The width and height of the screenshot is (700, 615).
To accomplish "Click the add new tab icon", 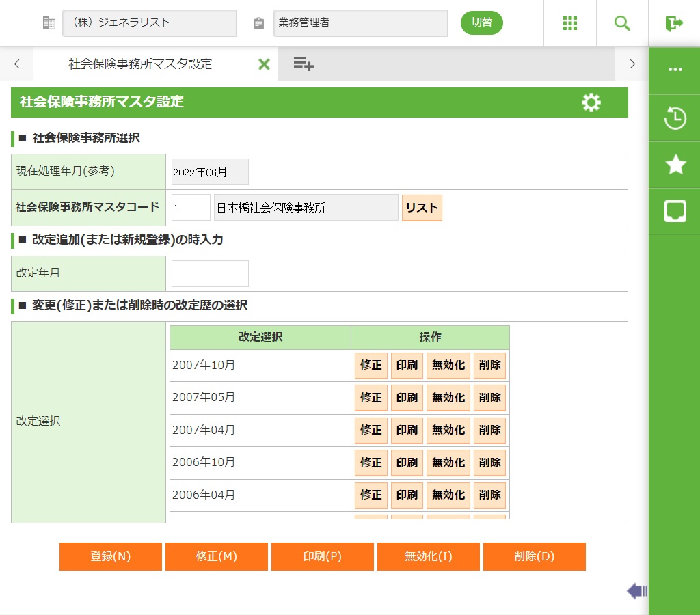I will [x=304, y=64].
